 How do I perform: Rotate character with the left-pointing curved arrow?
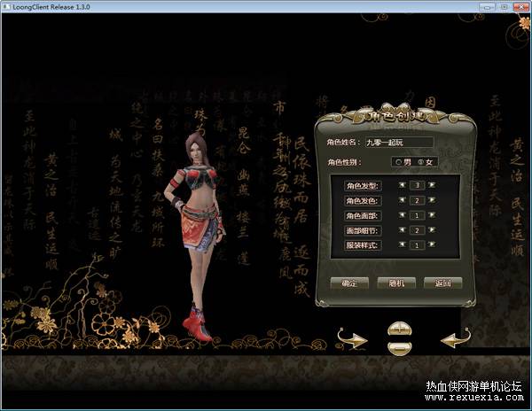(x=456, y=338)
